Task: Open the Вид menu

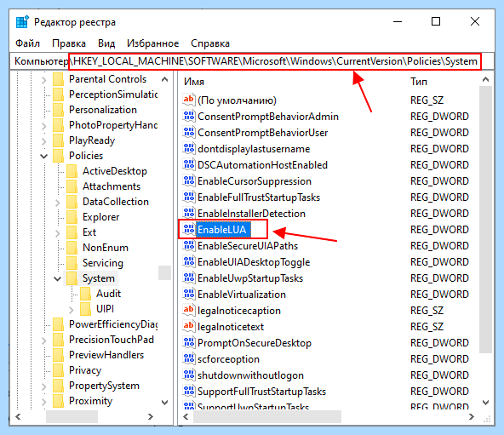Action: point(106,43)
